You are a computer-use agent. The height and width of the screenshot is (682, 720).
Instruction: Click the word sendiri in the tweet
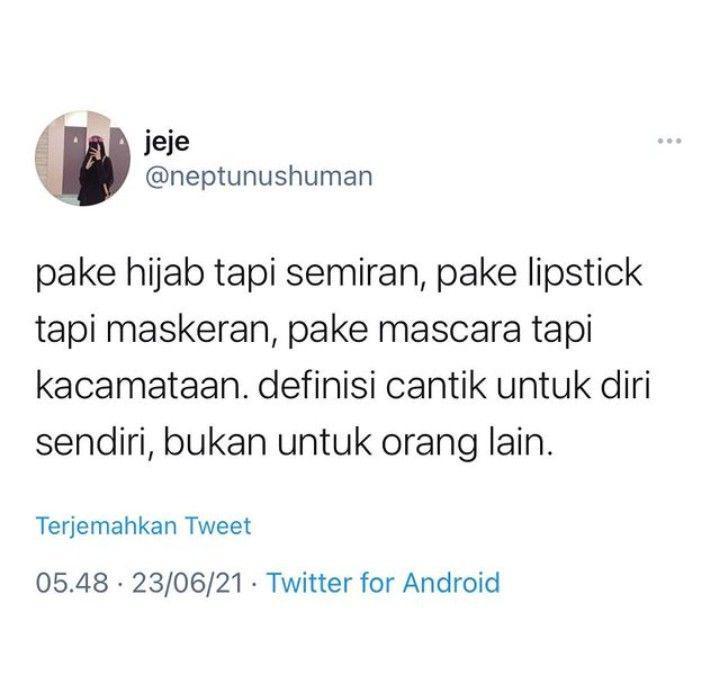click(95, 444)
